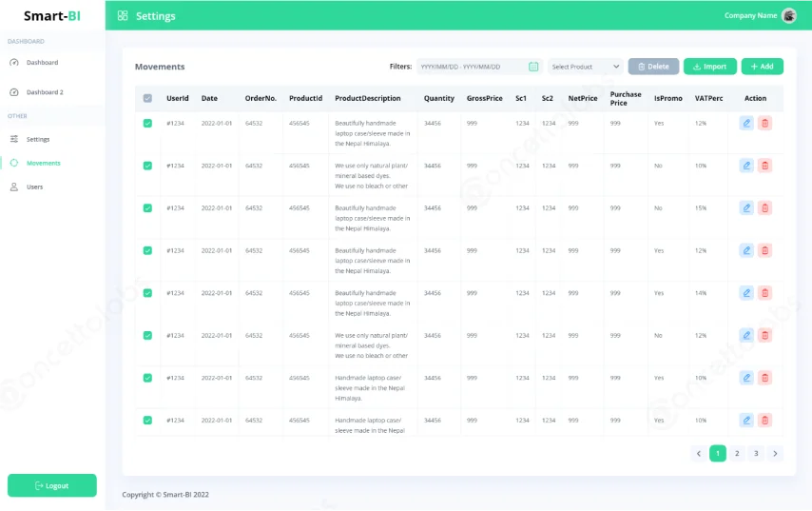This screenshot has height=511, width=812.
Task: Go to previous page with left chevron
Action: click(x=699, y=453)
